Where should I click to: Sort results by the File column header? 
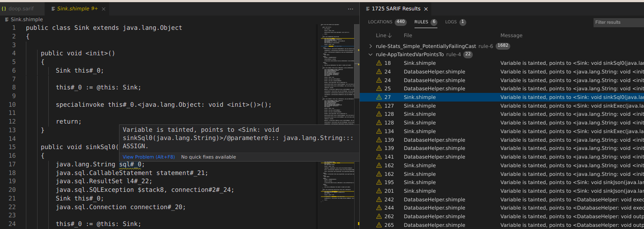[408, 35]
